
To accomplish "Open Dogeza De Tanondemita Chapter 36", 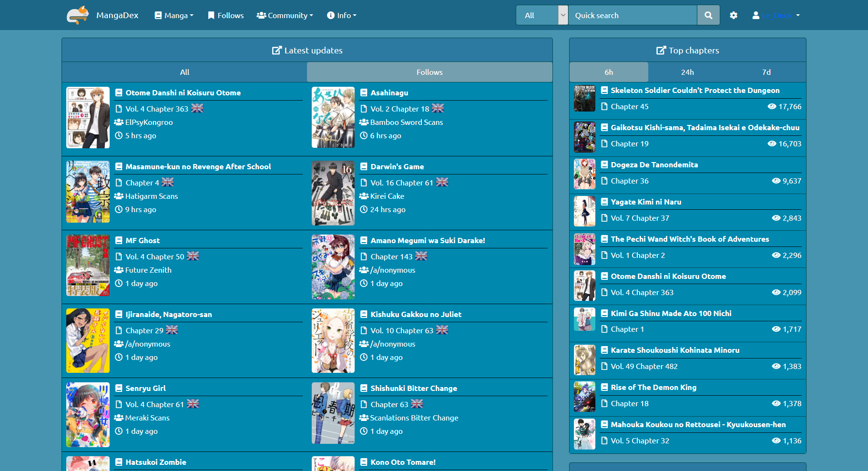I will pos(630,181).
